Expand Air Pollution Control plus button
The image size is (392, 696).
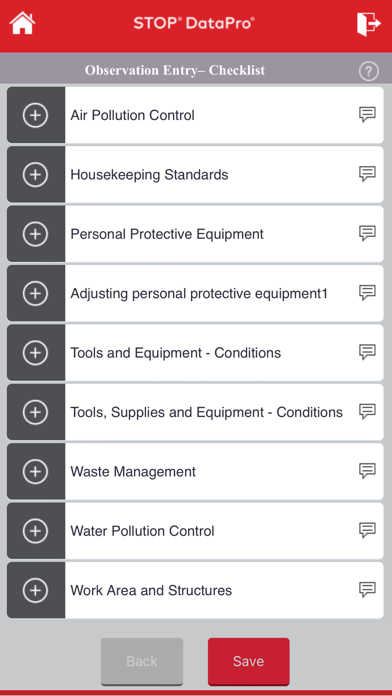(36, 115)
